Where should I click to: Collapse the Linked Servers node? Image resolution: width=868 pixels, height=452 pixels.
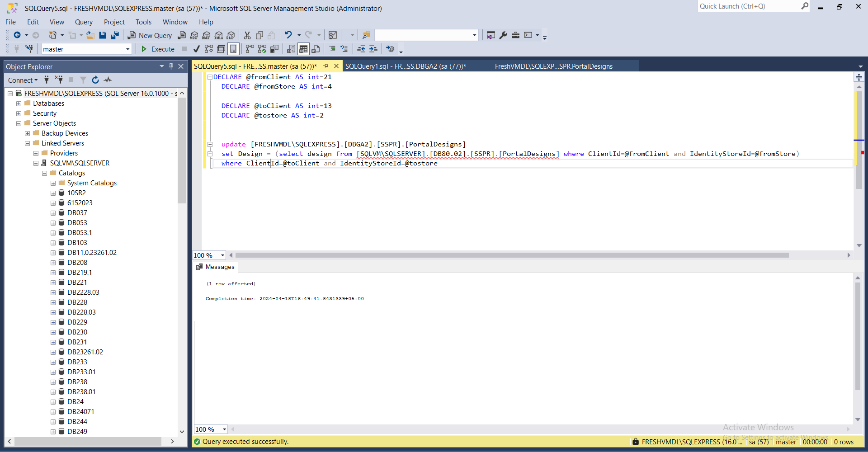(x=27, y=143)
